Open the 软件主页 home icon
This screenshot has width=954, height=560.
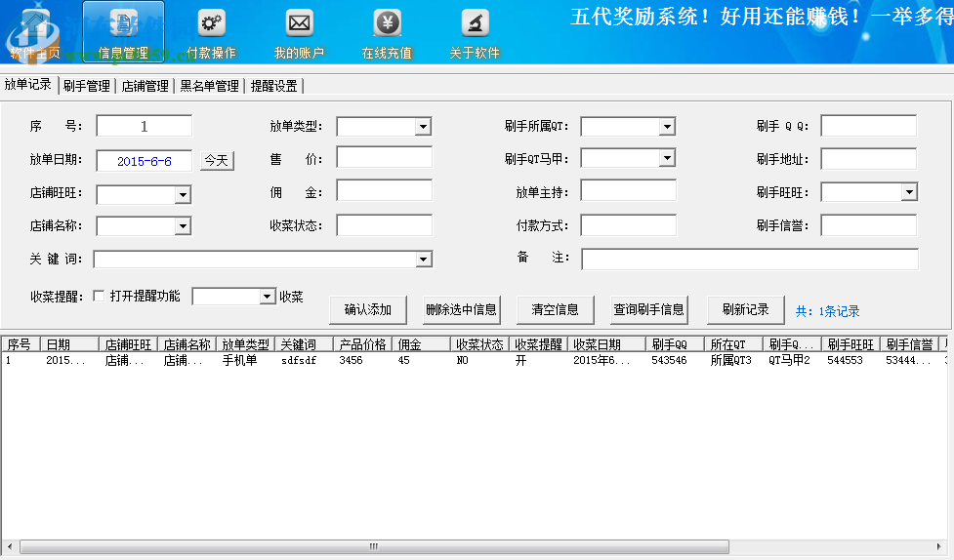[35, 33]
